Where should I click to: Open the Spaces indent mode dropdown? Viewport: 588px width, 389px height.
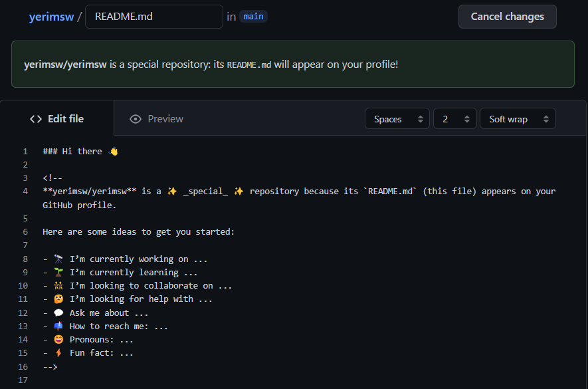coord(397,119)
